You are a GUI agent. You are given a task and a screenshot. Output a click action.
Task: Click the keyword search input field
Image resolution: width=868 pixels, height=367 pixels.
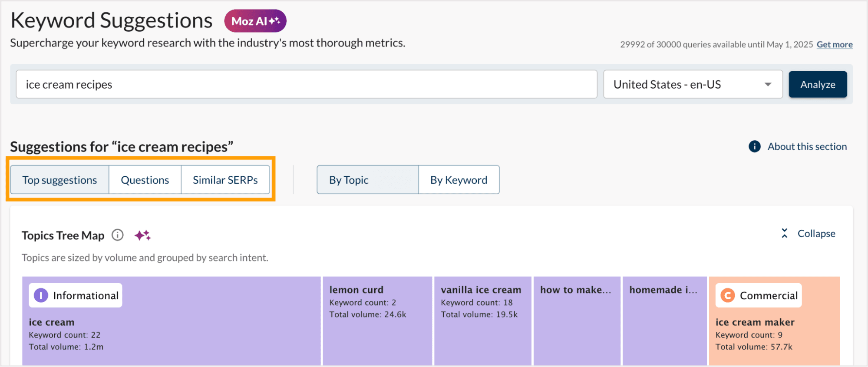point(304,84)
